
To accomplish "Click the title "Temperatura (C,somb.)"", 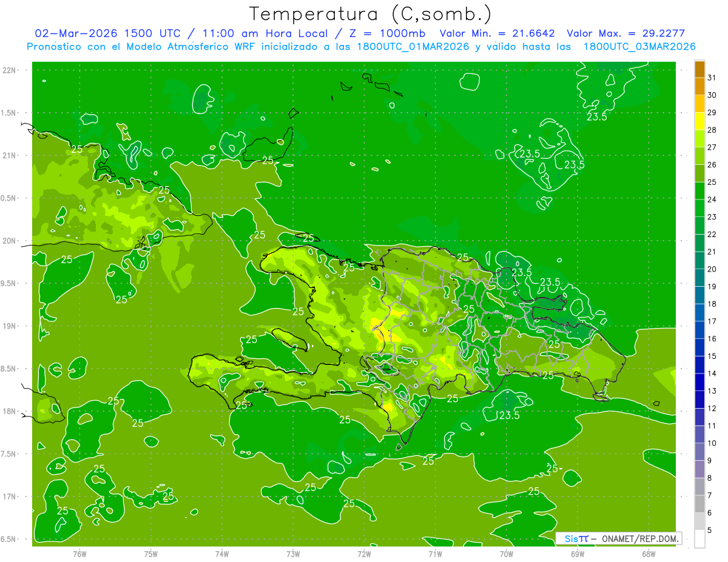I will click(x=370, y=13).
